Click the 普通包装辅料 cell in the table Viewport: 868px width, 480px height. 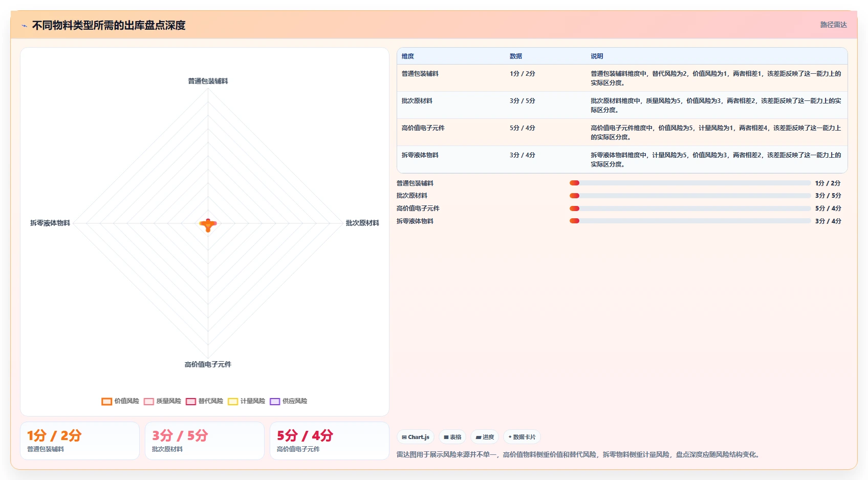click(420, 74)
